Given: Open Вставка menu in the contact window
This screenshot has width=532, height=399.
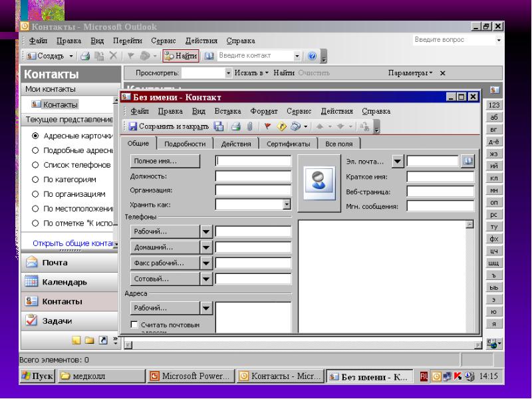Looking at the screenshot, I should click(227, 111).
